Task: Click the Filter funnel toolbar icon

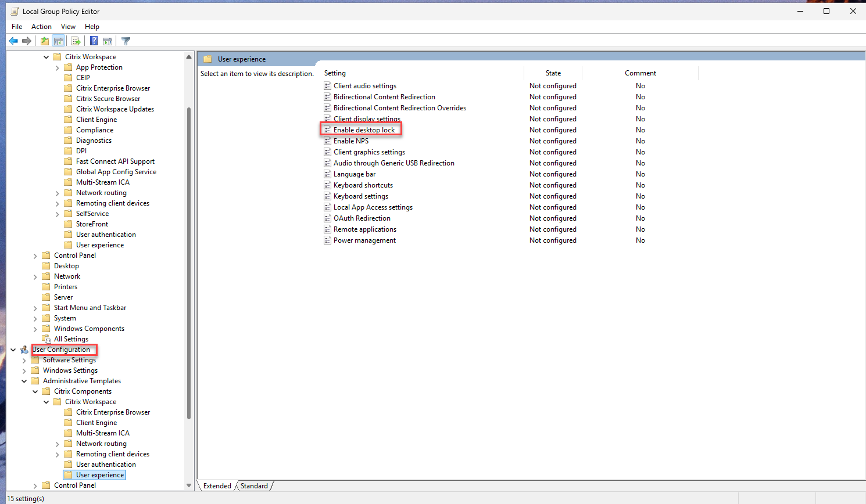Action: click(x=126, y=41)
